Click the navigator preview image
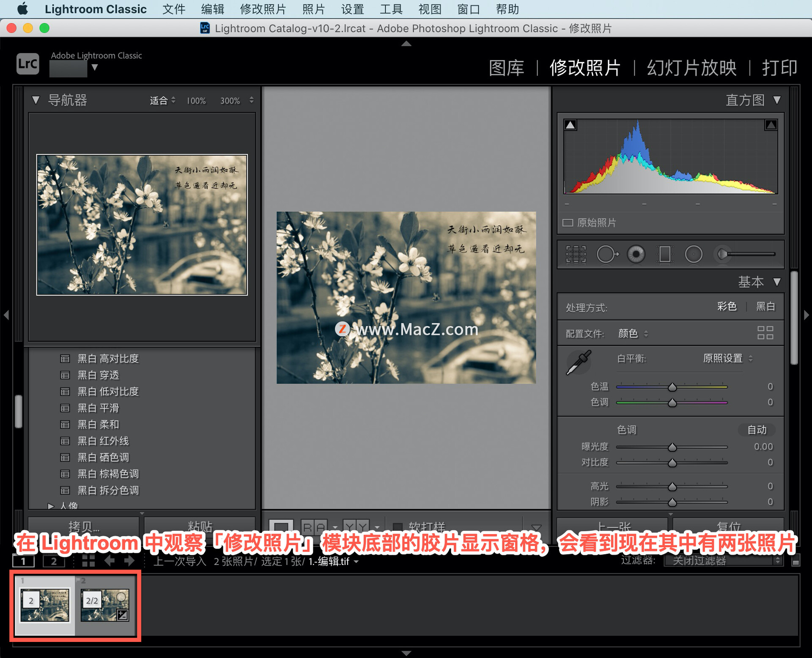Screen dimensions: 812x658 [142, 225]
